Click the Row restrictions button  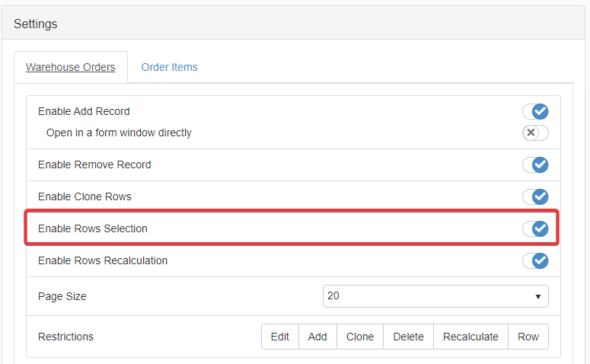click(528, 337)
